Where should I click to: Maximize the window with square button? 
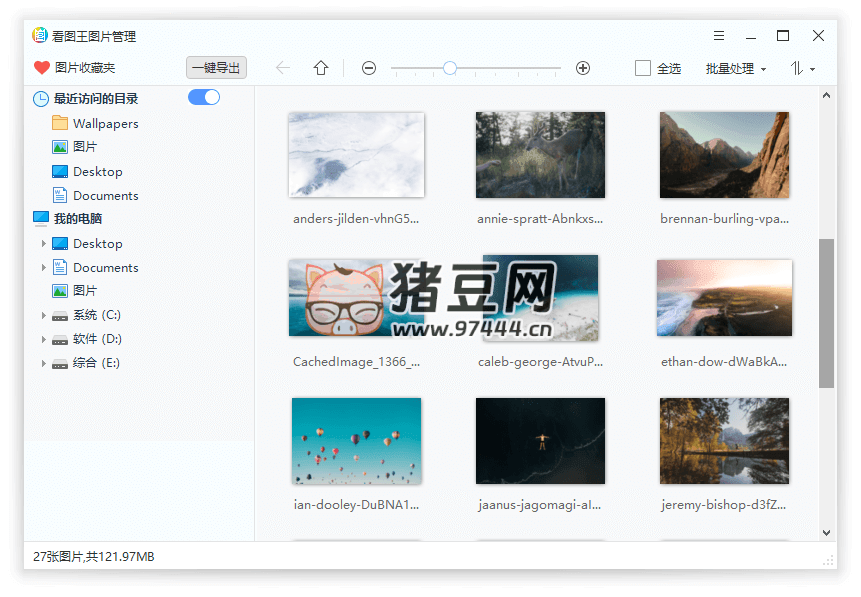point(783,36)
